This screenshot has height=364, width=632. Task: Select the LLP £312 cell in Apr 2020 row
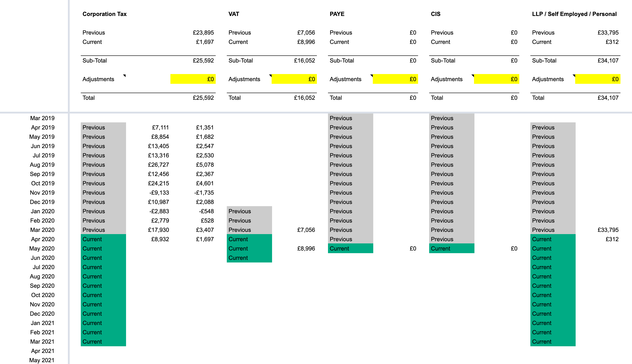pos(612,239)
